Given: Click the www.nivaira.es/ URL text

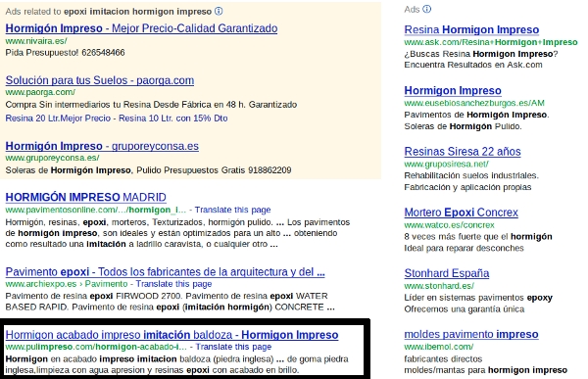Looking at the screenshot, I should pos(36,41).
